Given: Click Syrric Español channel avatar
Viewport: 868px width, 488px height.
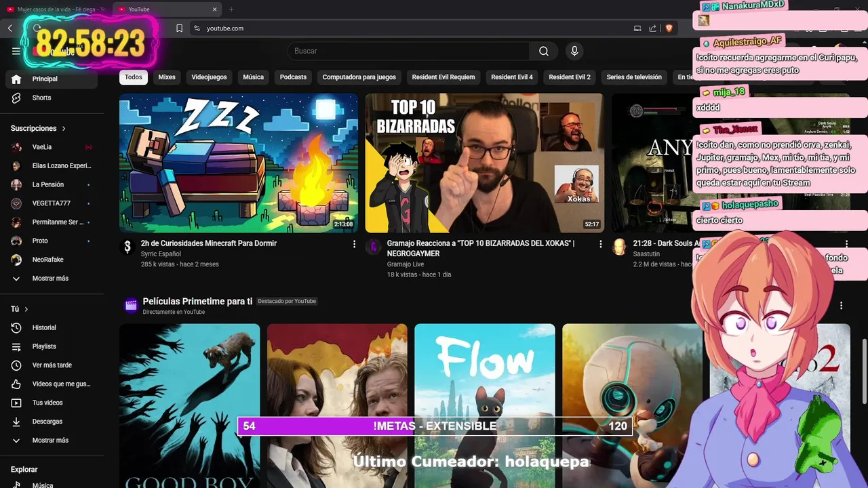Looking at the screenshot, I should (x=127, y=247).
